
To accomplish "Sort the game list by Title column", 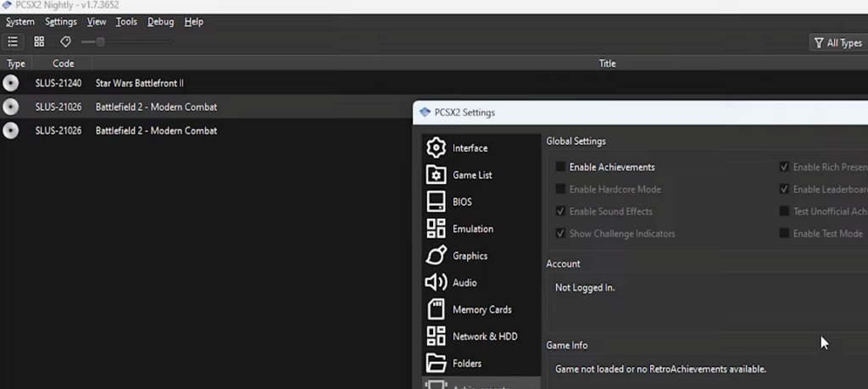I will [607, 64].
